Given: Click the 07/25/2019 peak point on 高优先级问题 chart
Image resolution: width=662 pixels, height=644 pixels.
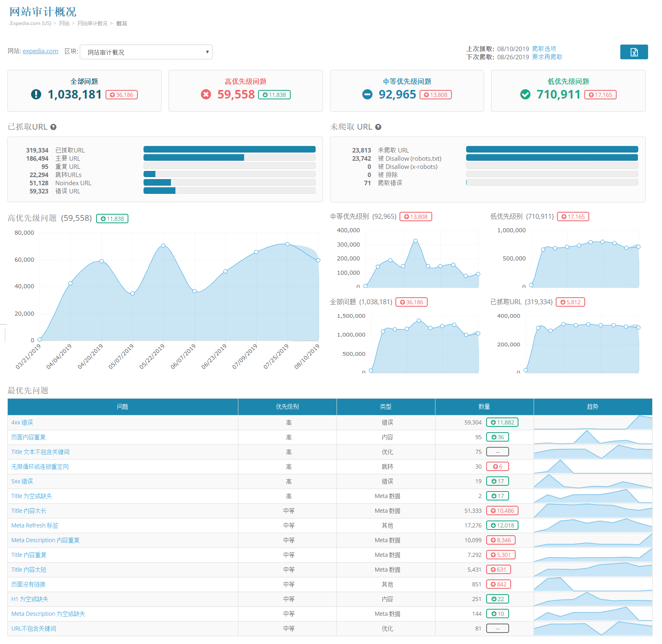Looking at the screenshot, I should click(x=287, y=244).
